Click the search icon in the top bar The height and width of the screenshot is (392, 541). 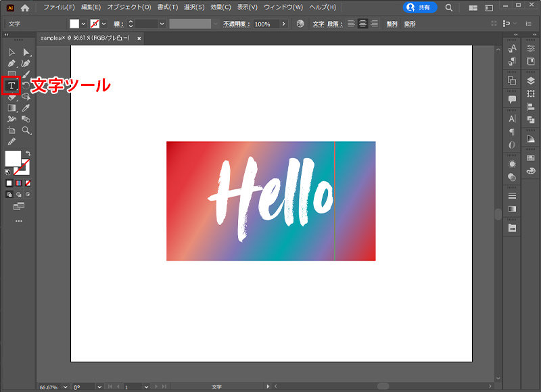(449, 8)
